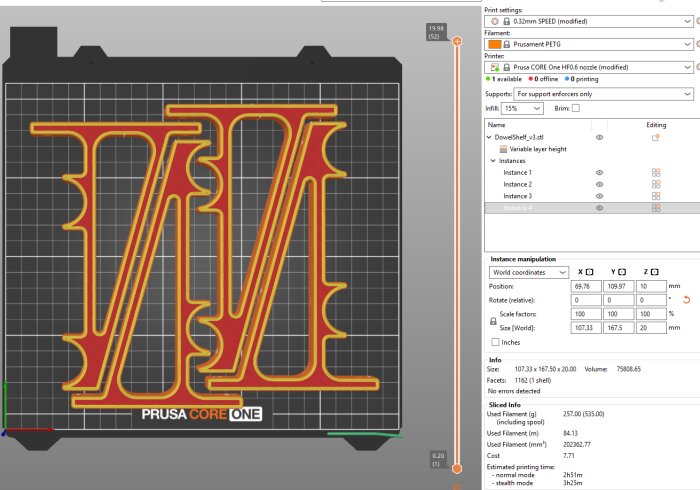The width and height of the screenshot is (700, 490).
Task: Click Size Z field 20
Action: pyautogui.click(x=651, y=328)
